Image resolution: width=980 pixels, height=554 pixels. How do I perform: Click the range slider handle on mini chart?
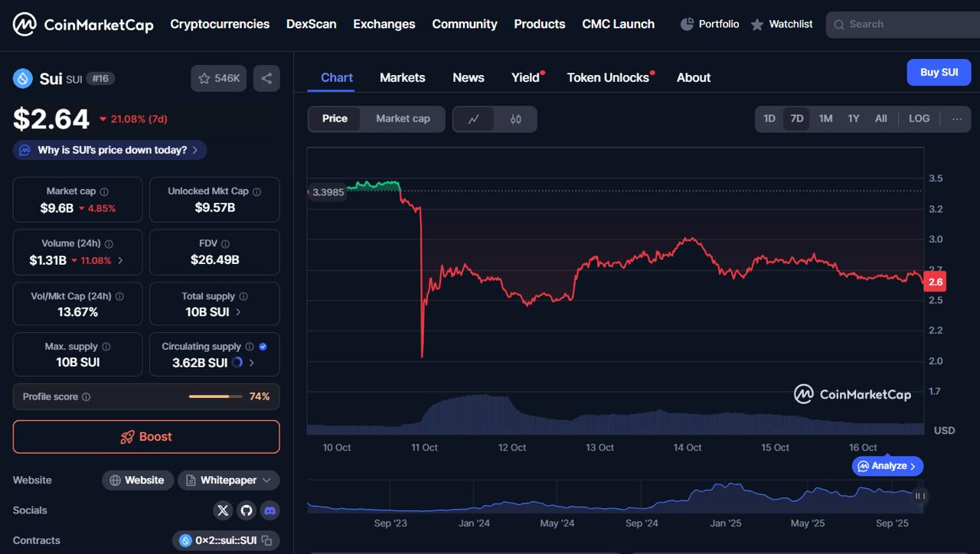[920, 496]
